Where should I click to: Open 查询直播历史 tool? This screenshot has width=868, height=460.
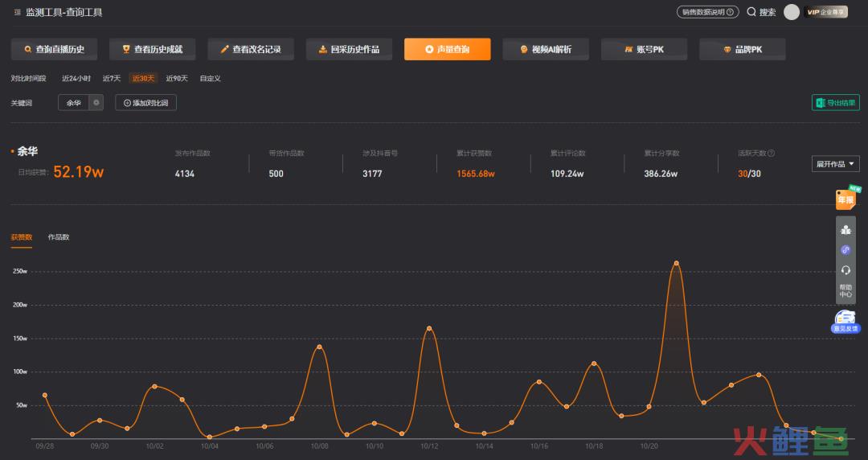pyautogui.click(x=55, y=49)
